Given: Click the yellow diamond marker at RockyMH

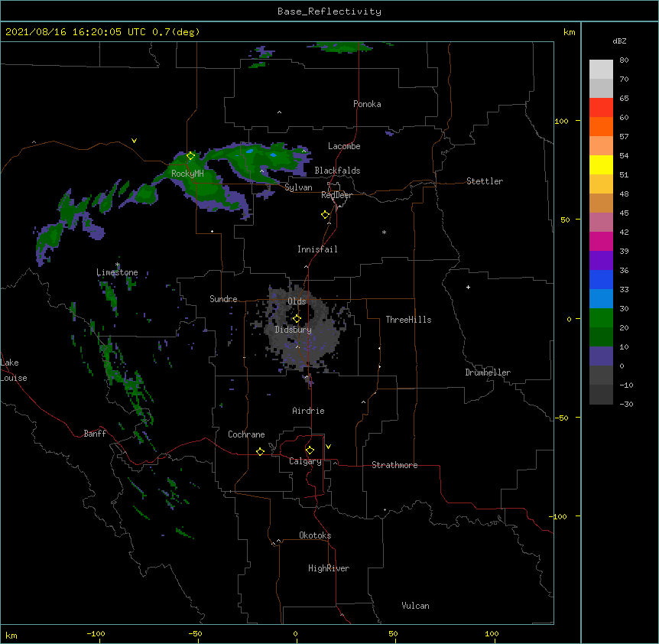Looking at the screenshot, I should point(190,156).
